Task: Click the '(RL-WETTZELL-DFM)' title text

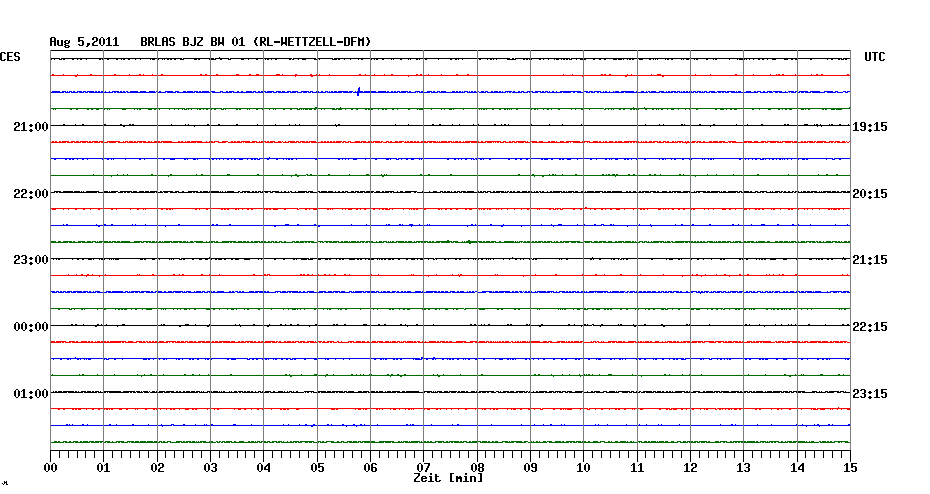Action: [312, 42]
